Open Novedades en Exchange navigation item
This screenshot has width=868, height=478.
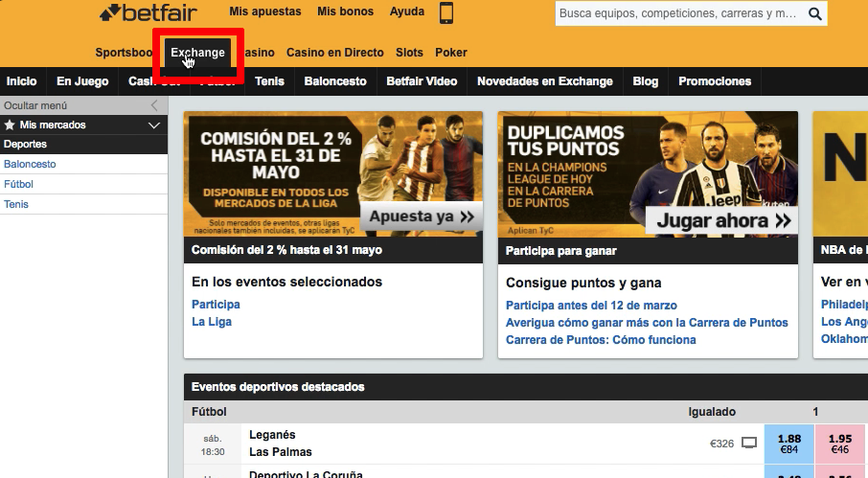point(545,81)
